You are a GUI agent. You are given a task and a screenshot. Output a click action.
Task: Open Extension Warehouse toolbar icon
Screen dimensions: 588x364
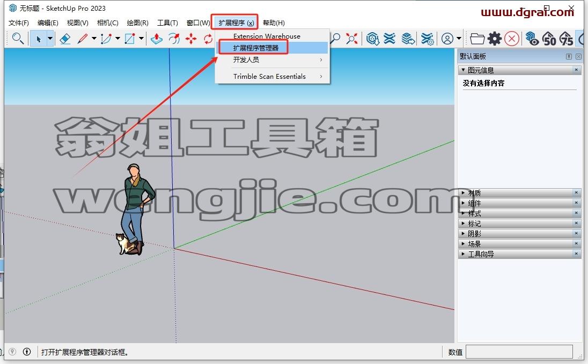[x=389, y=39]
